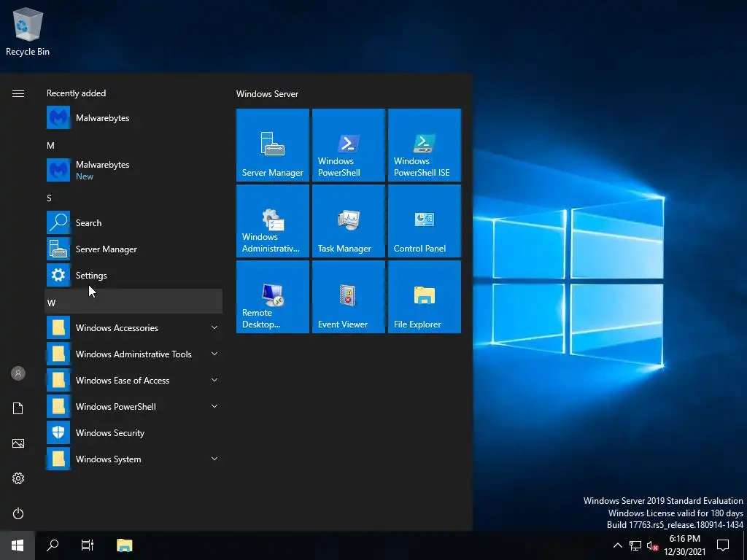The image size is (747, 560).
Task: Launch the Windows PowerShell tile
Action: tap(348, 145)
